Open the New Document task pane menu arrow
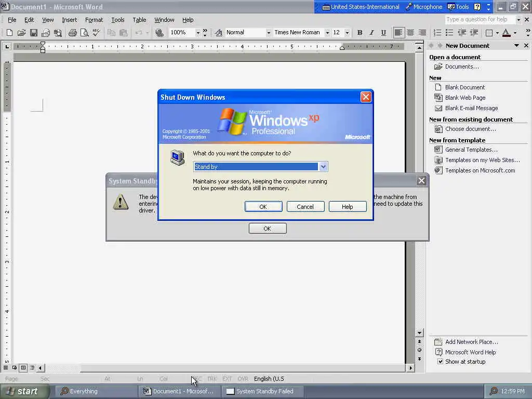 516,46
